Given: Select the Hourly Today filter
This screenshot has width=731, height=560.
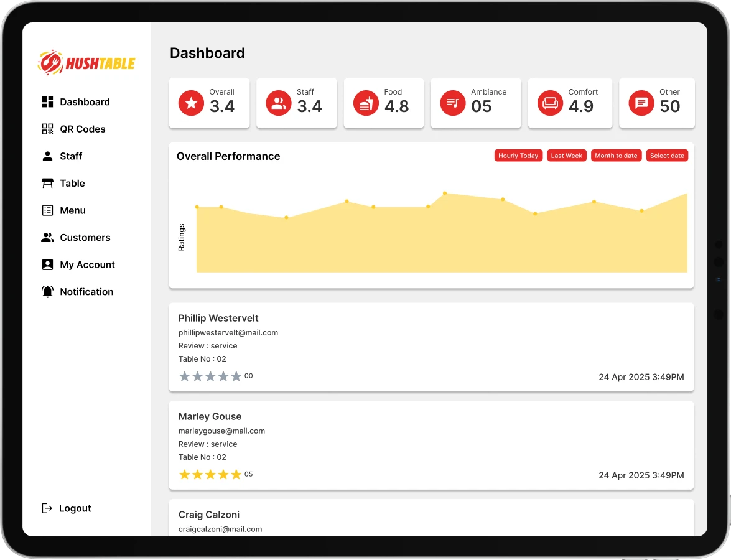Looking at the screenshot, I should pos(518,156).
